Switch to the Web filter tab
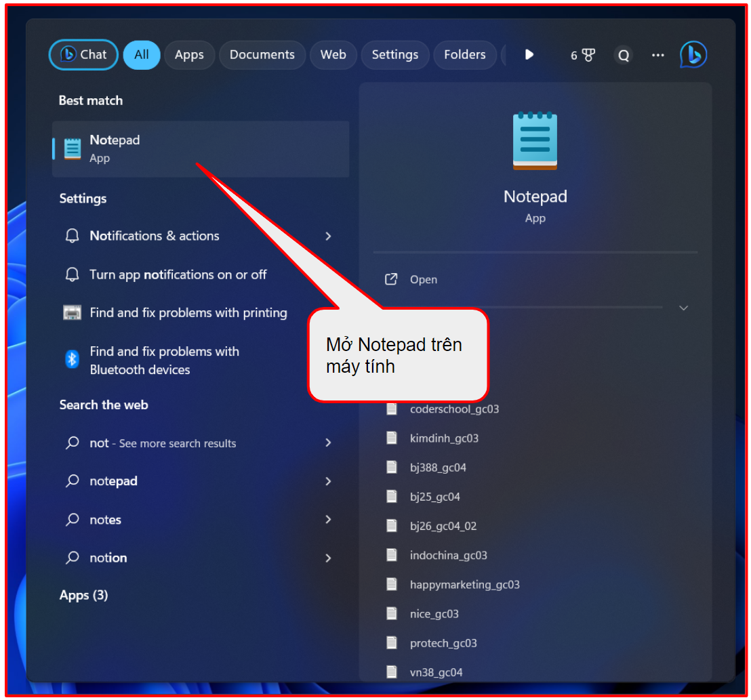751x700 pixels. tap(333, 55)
